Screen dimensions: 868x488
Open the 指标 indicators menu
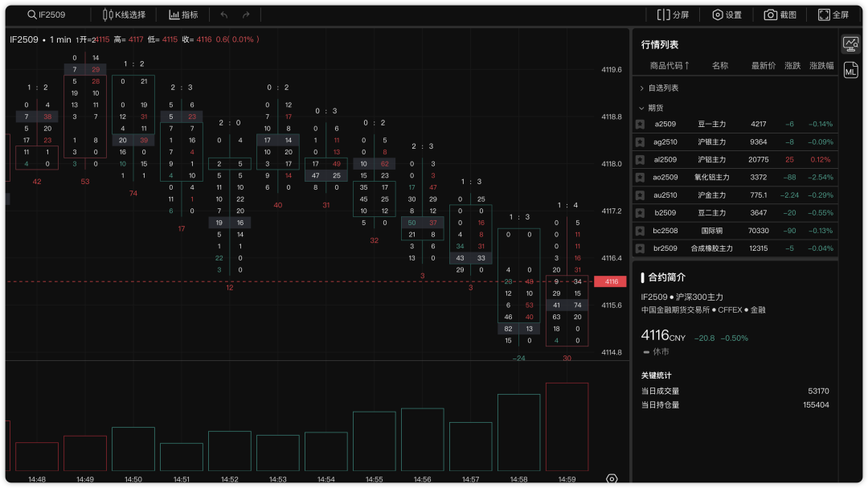183,14
